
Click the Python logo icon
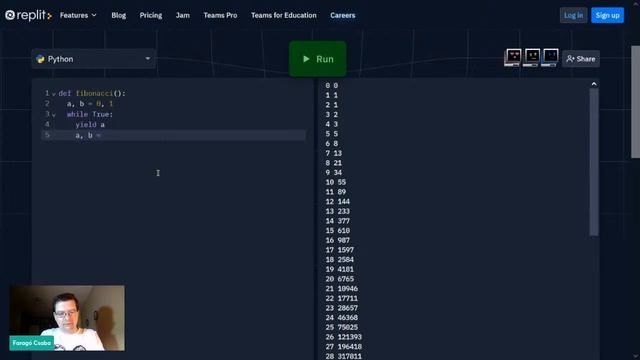click(40, 59)
